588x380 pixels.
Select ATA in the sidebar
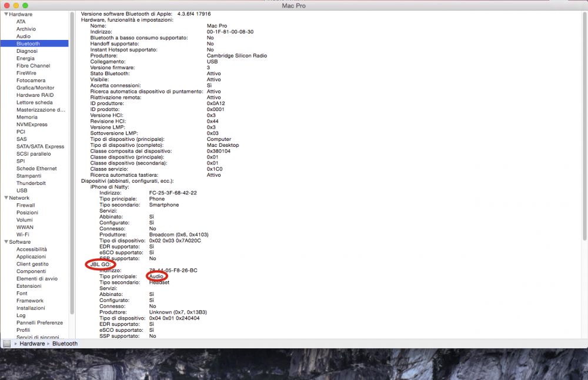[21, 22]
